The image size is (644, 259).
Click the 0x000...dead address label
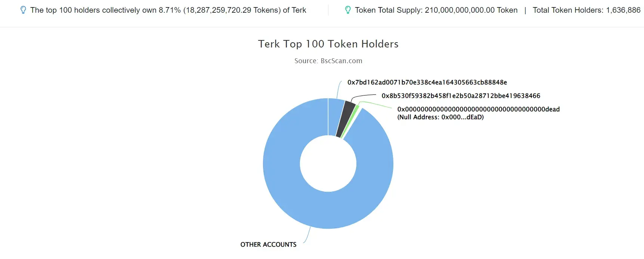point(478,109)
